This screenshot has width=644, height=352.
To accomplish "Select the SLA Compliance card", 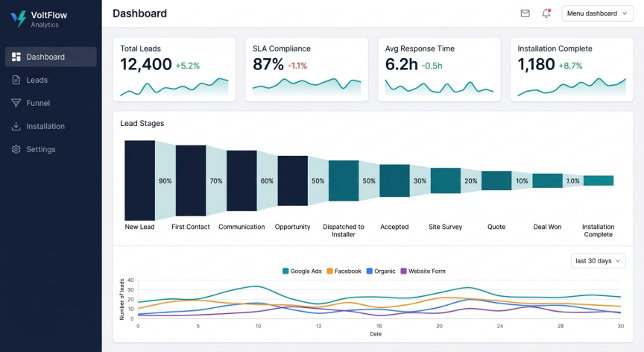I will 307,69.
